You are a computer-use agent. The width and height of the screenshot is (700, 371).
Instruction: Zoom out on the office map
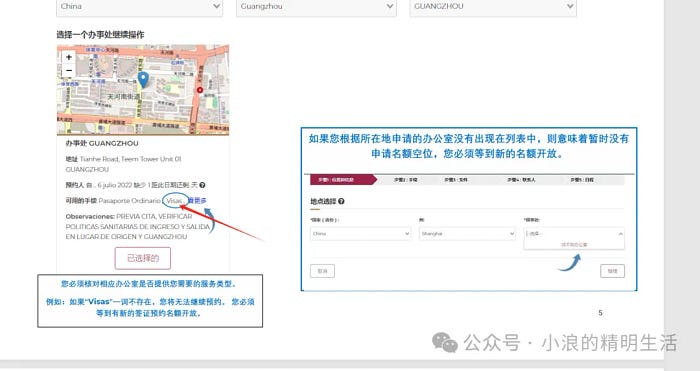pyautogui.click(x=69, y=71)
